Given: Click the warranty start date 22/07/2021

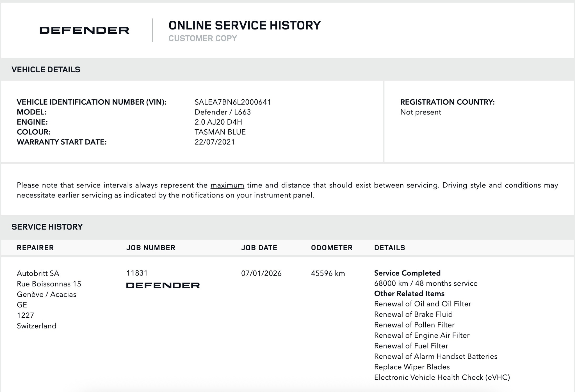Looking at the screenshot, I should (x=215, y=142).
